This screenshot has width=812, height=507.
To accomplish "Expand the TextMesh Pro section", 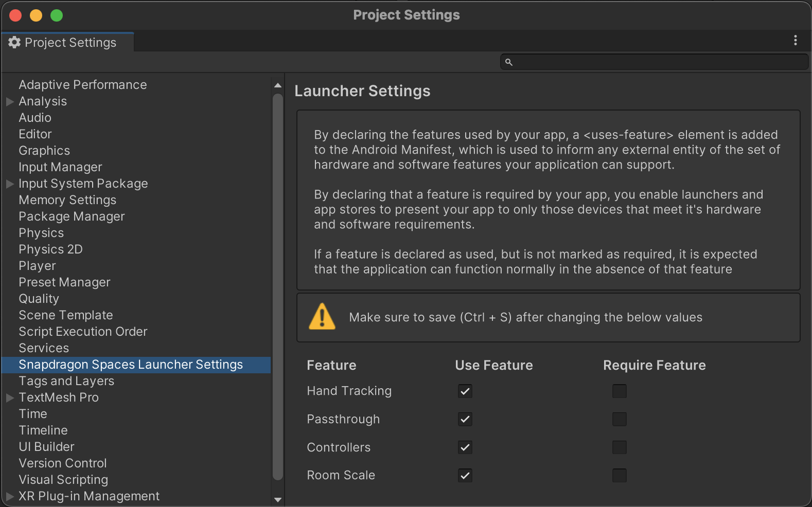I will click(x=10, y=398).
